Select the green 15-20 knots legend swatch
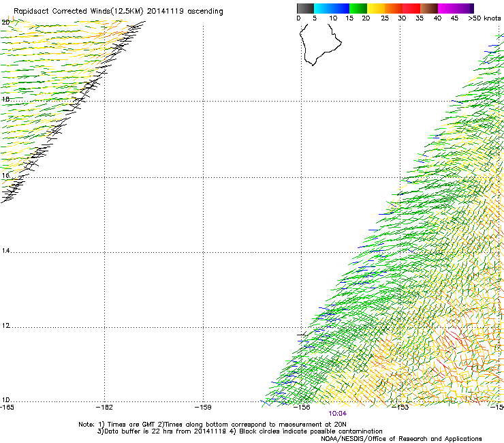 click(x=358, y=8)
